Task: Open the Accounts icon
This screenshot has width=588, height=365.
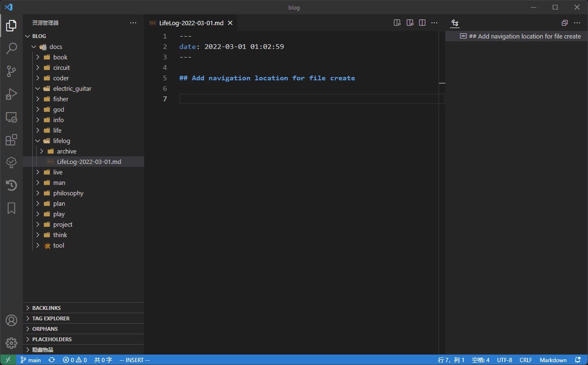Action: point(11,320)
